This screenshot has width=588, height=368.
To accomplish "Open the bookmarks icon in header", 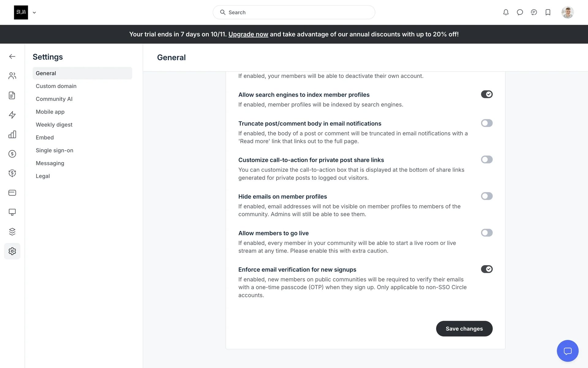I will click(x=548, y=12).
